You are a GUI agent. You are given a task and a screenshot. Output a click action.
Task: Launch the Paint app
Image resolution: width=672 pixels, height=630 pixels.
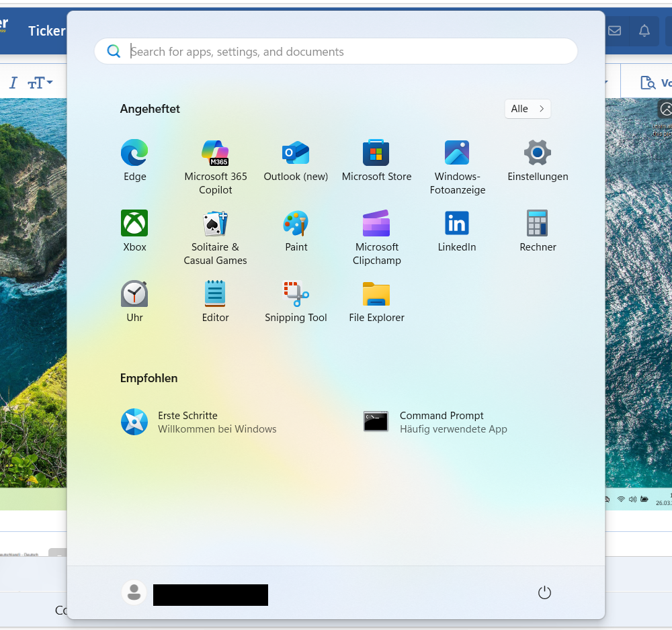(x=296, y=231)
